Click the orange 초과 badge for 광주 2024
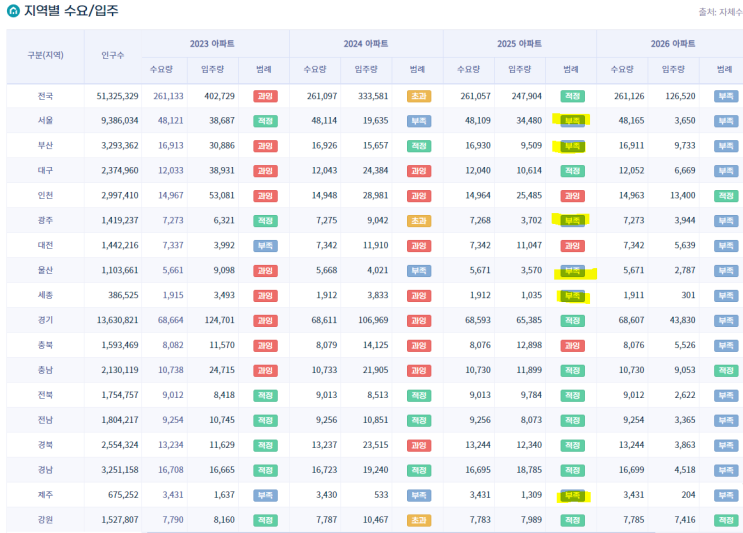Screen dimensions: 743x533 [x=419, y=221]
